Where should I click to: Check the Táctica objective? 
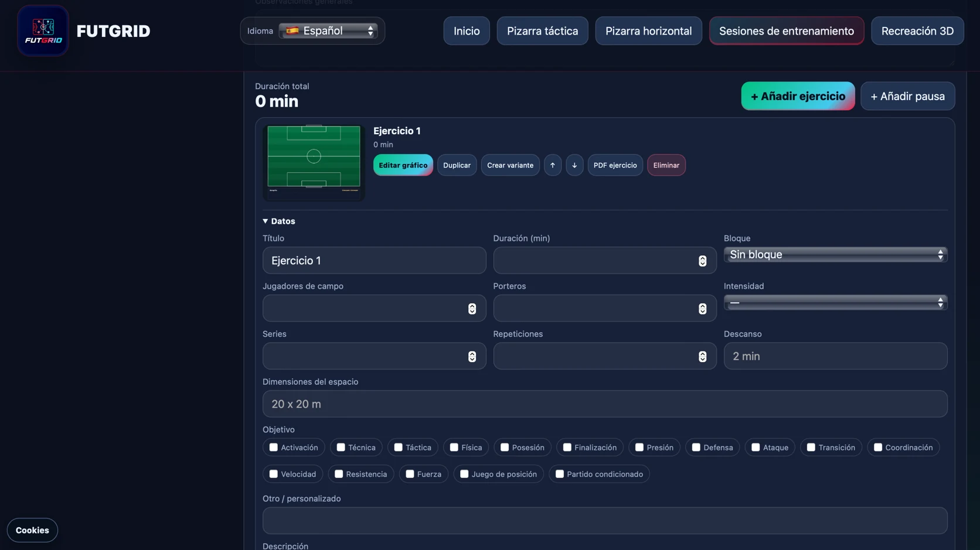[398, 447]
